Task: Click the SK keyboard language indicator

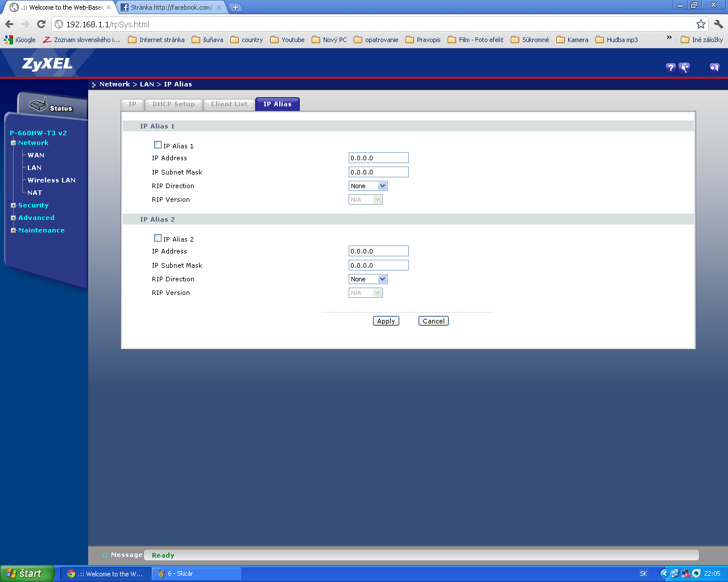Action: (643, 573)
